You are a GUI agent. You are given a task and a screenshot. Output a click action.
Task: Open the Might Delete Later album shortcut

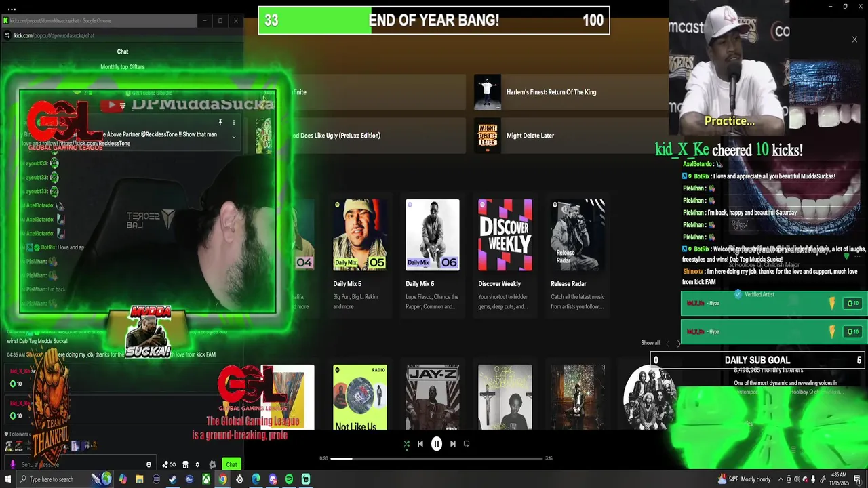coord(571,136)
